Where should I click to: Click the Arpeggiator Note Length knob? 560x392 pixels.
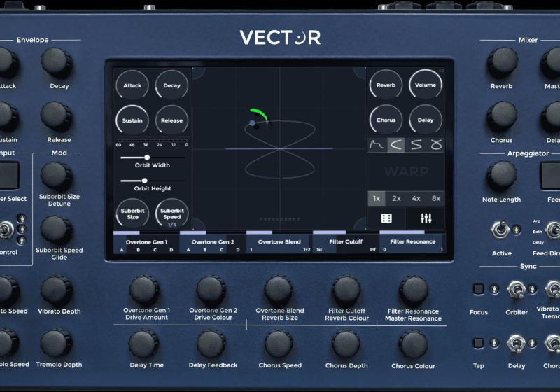point(501,176)
